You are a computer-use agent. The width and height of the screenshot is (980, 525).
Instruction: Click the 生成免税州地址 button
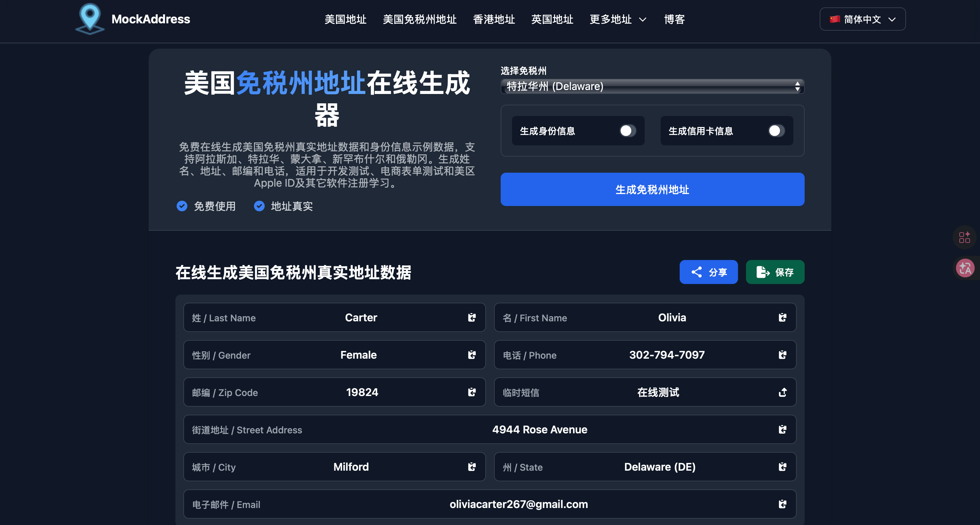coord(652,189)
